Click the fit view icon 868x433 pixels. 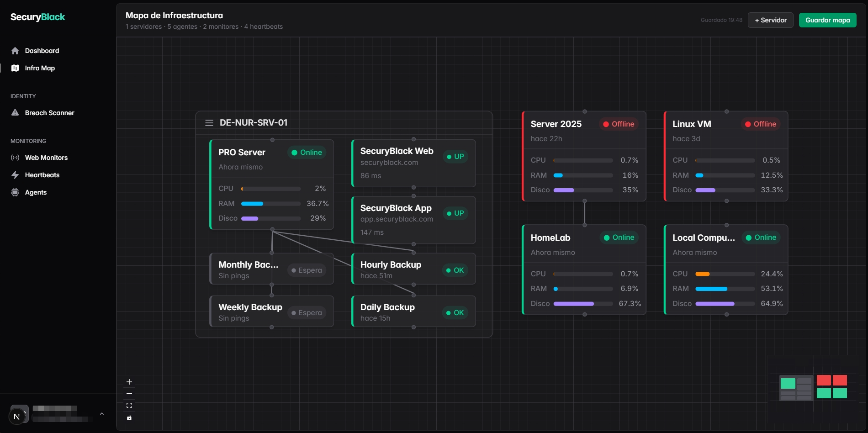coord(129,406)
